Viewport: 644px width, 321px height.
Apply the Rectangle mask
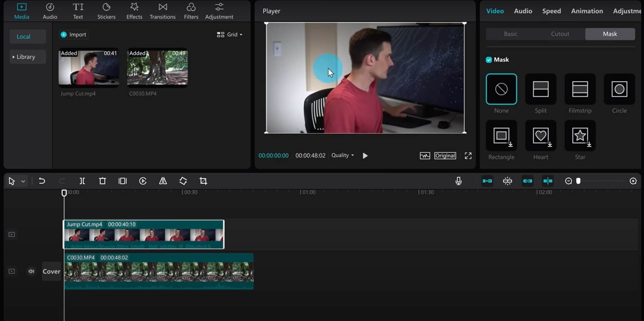pos(501,135)
